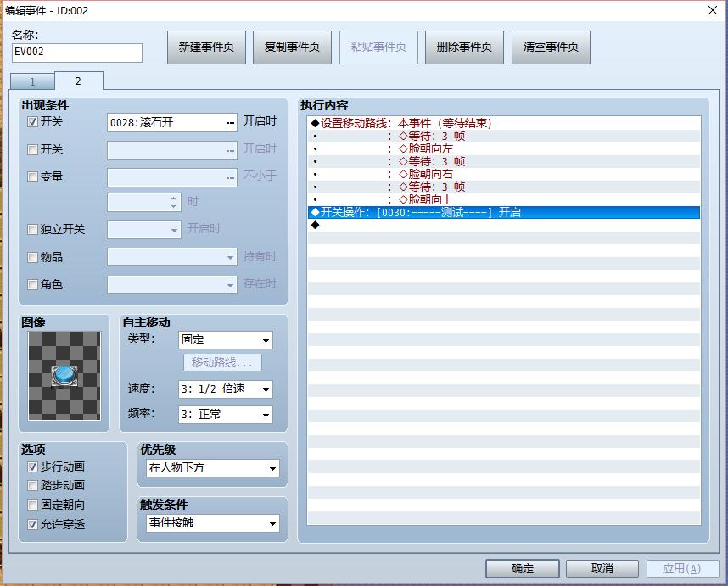This screenshot has height=586, width=728.
Task: Confirm with the 确定 button
Action: [523, 568]
